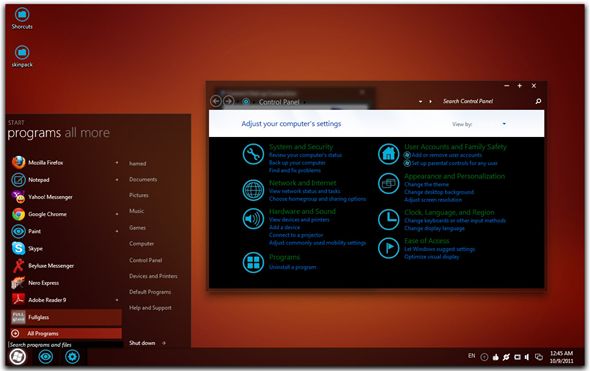Click Back up your computer link
Image resolution: width=590 pixels, height=371 pixels.
(x=297, y=163)
